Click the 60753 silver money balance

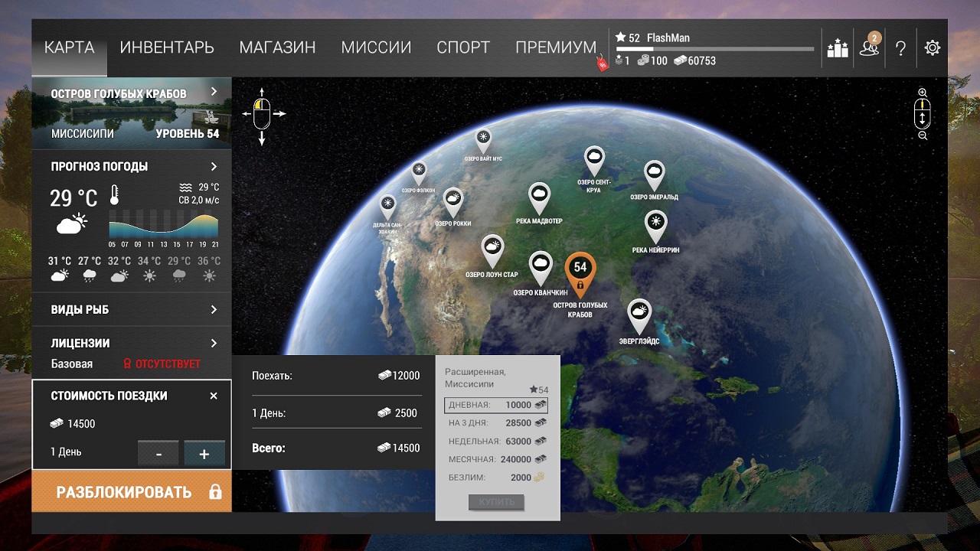pos(694,60)
